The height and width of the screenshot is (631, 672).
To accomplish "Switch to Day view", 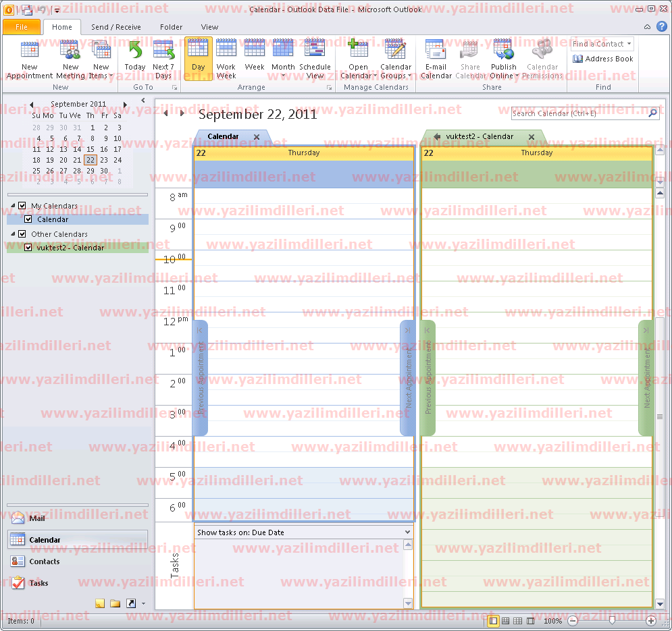I will point(198,59).
